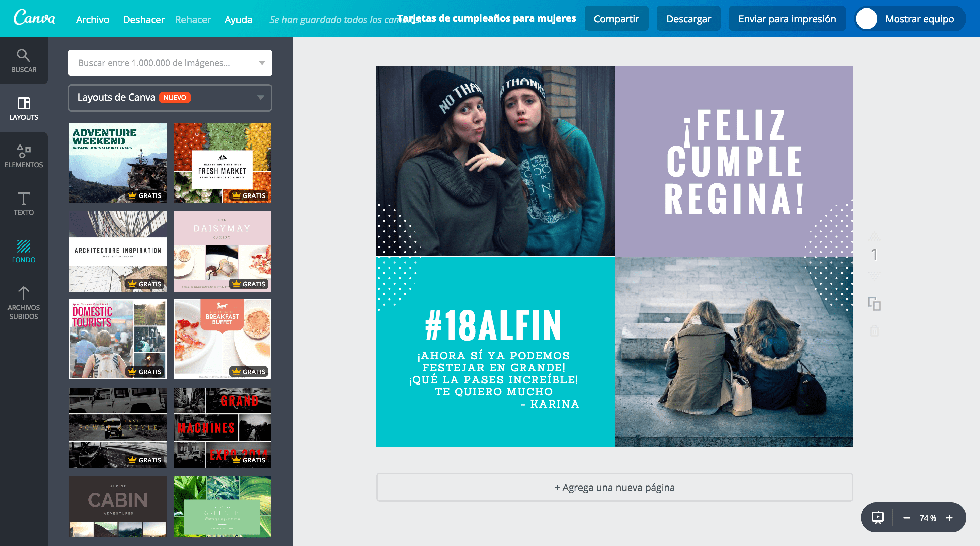The height and width of the screenshot is (546, 980).
Task: Expand Layouts de Canva dropdown
Action: coord(260,98)
